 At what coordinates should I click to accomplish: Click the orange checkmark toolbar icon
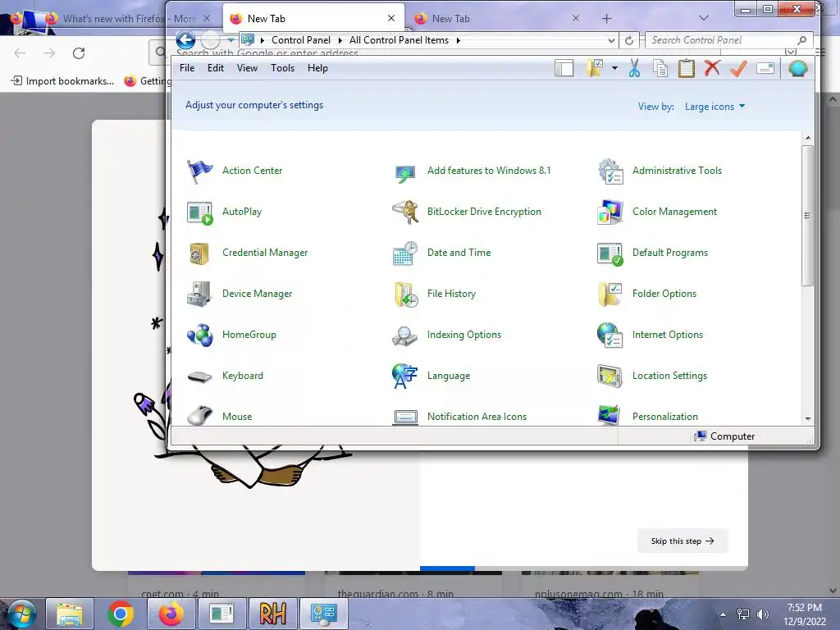click(x=738, y=68)
